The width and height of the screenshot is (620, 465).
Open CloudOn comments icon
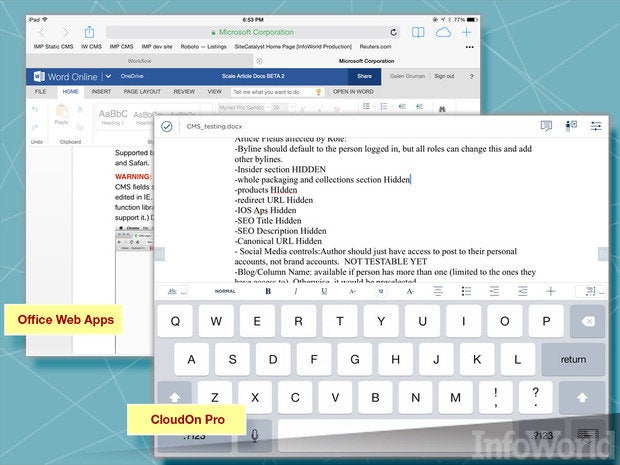(x=546, y=126)
